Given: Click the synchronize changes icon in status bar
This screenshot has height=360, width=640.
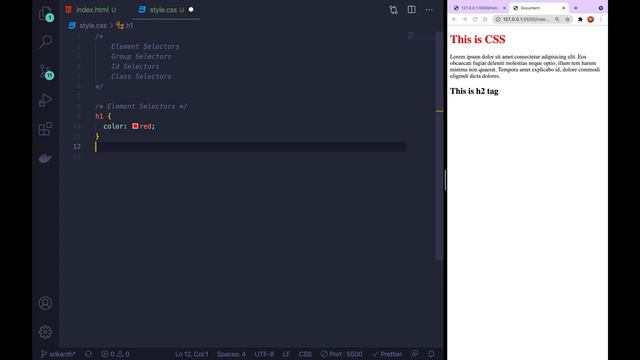Looking at the screenshot, I should pyautogui.click(x=88, y=354).
